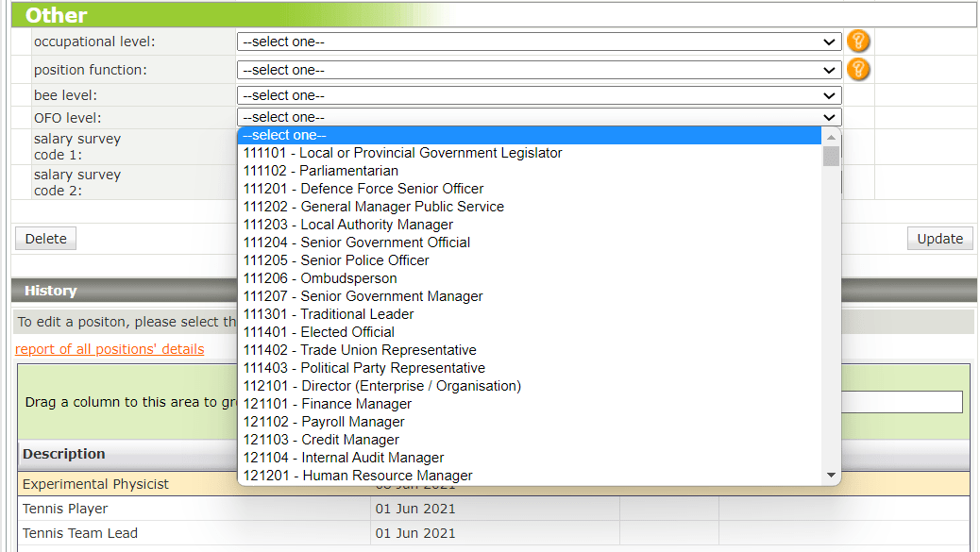Click the Delete button
This screenshot has height=552, width=980.
click(44, 238)
